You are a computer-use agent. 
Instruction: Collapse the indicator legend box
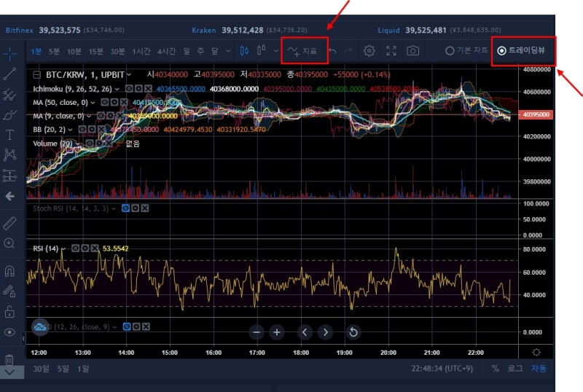pos(37,75)
